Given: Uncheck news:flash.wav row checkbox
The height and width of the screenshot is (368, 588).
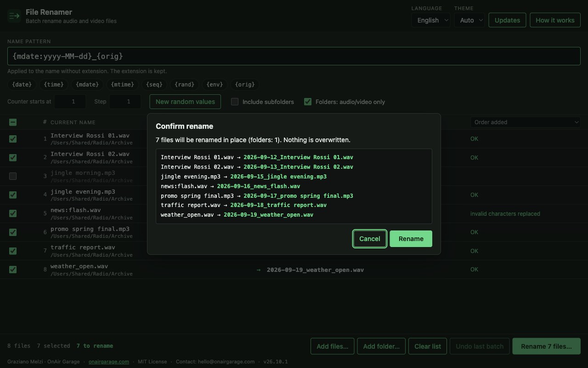Looking at the screenshot, I should coord(13,213).
